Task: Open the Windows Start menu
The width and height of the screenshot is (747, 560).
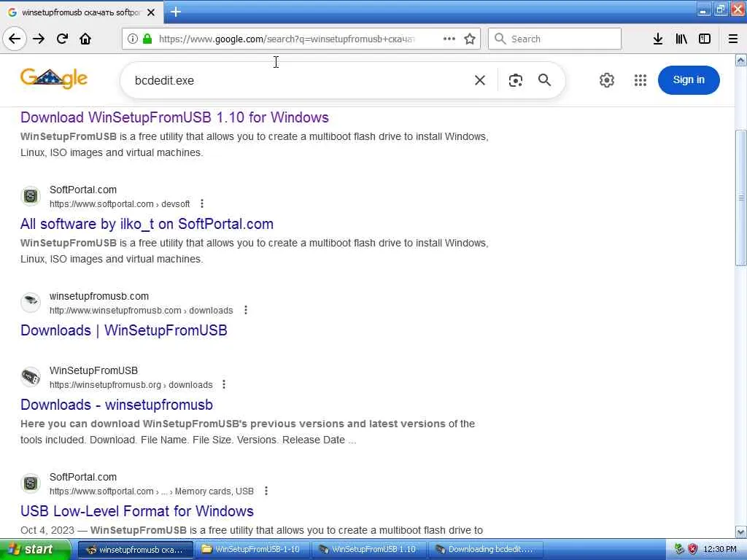Action: tap(34, 549)
